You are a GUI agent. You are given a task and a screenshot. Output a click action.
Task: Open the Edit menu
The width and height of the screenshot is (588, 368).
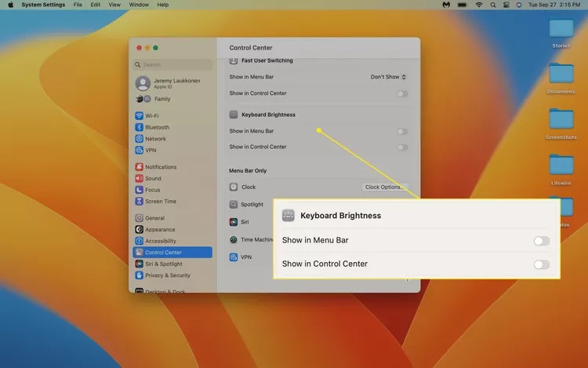95,5
